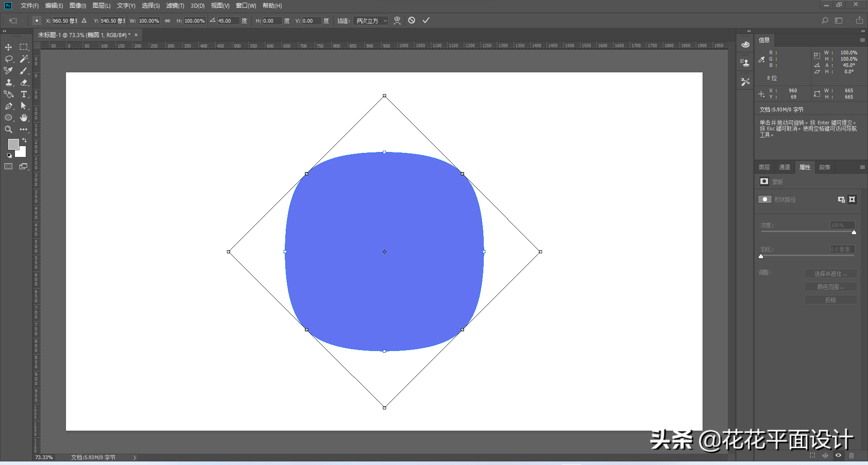Click the foreground gray color swatch
Image resolution: width=868 pixels, height=465 pixels.
13,144
